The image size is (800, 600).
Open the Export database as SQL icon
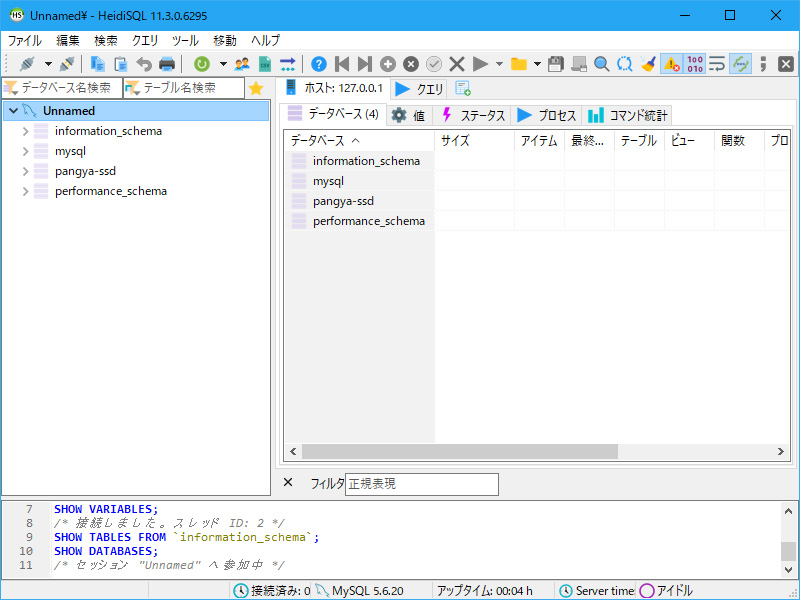pyautogui.click(x=288, y=64)
